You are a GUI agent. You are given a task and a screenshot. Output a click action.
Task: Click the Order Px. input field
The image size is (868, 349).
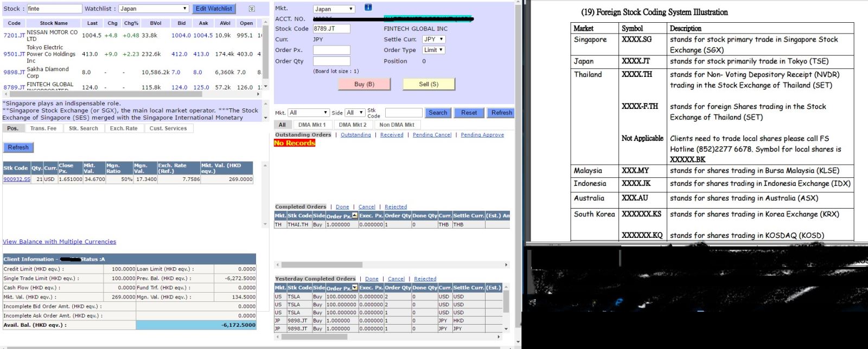(331, 50)
